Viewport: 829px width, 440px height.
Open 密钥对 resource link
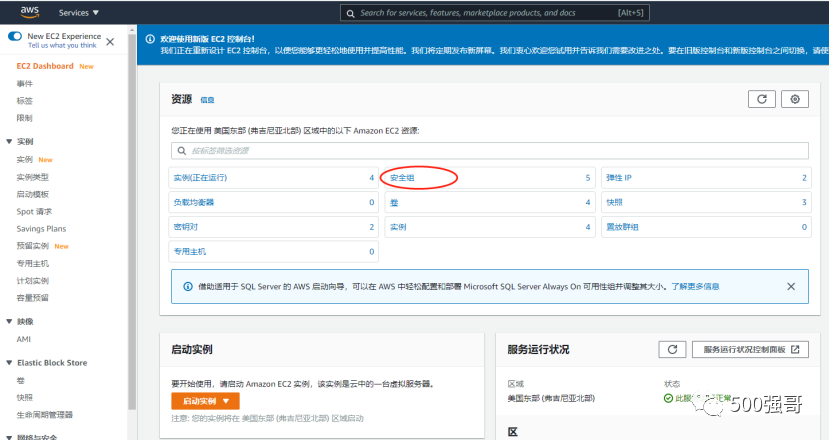[186, 227]
